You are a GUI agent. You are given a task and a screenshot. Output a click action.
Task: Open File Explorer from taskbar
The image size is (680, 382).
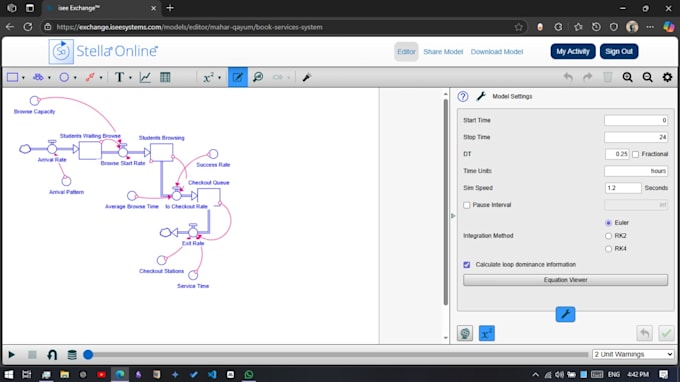pyautogui.click(x=64, y=374)
